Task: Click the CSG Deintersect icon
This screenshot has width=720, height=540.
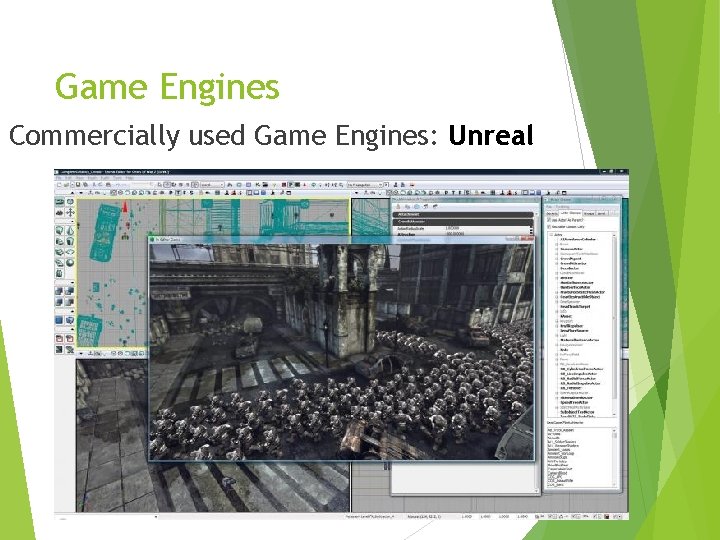Action: point(70,302)
